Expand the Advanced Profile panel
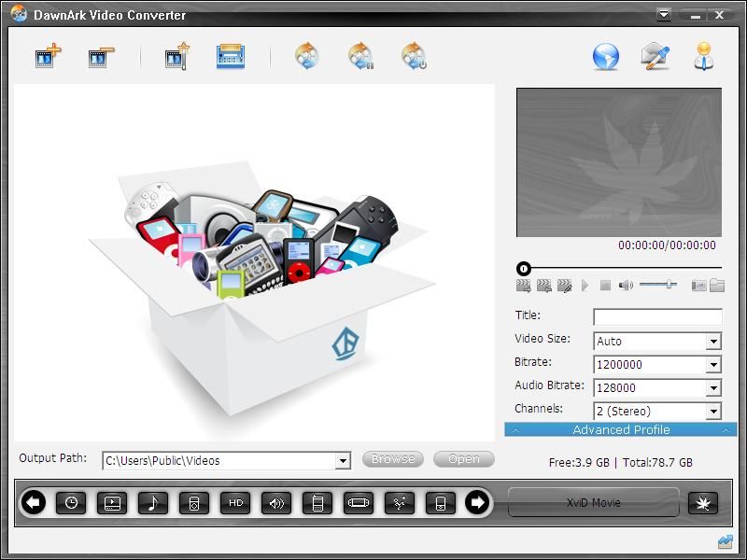 tap(621, 429)
